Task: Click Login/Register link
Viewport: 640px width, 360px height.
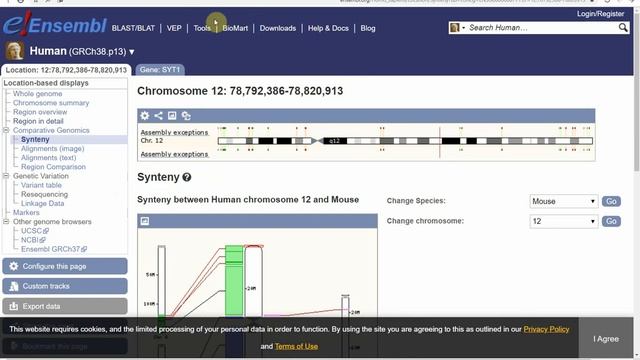Action: pos(600,14)
